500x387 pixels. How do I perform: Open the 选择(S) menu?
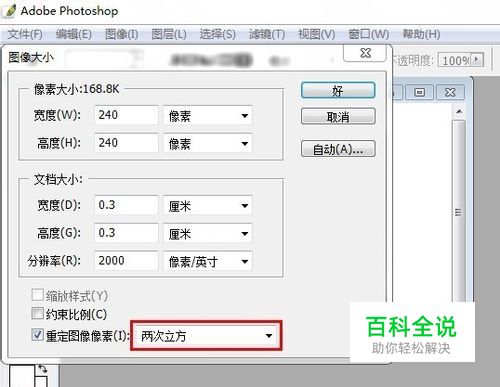(217, 34)
